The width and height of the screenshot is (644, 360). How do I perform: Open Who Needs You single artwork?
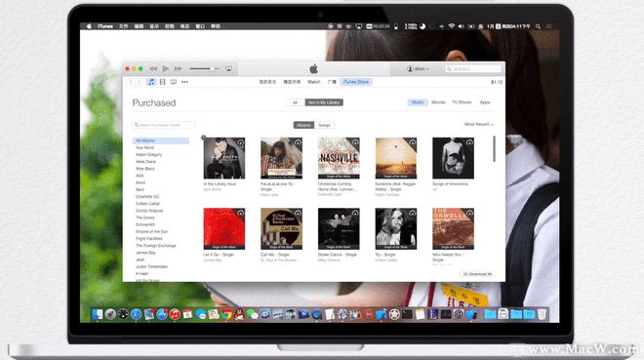point(453,228)
